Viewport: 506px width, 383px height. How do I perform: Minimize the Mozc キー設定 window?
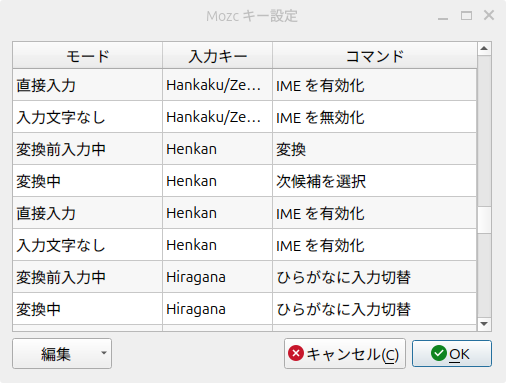pyautogui.click(x=443, y=18)
